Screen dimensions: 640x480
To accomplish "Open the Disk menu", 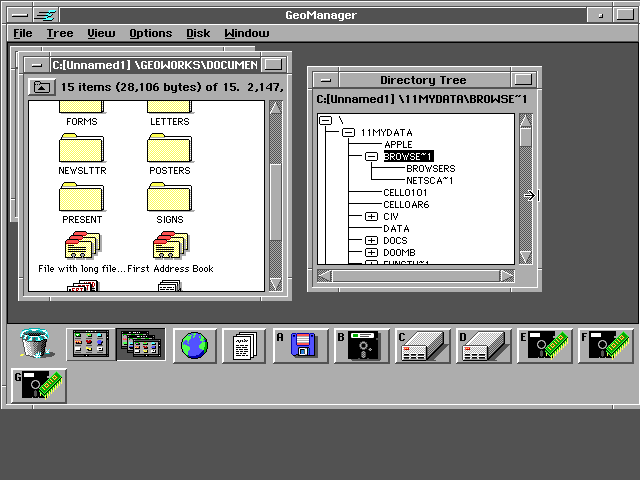I will tap(198, 33).
